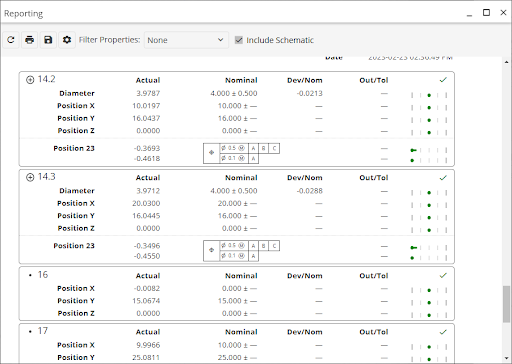The height and width of the screenshot is (364, 512).
Task: Click actual value -0.4618
Action: (147, 158)
